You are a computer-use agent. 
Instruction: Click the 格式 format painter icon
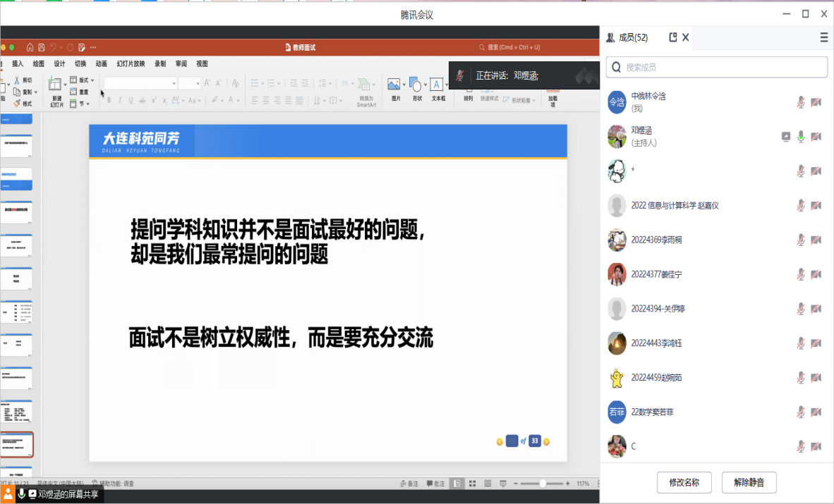coord(16,103)
